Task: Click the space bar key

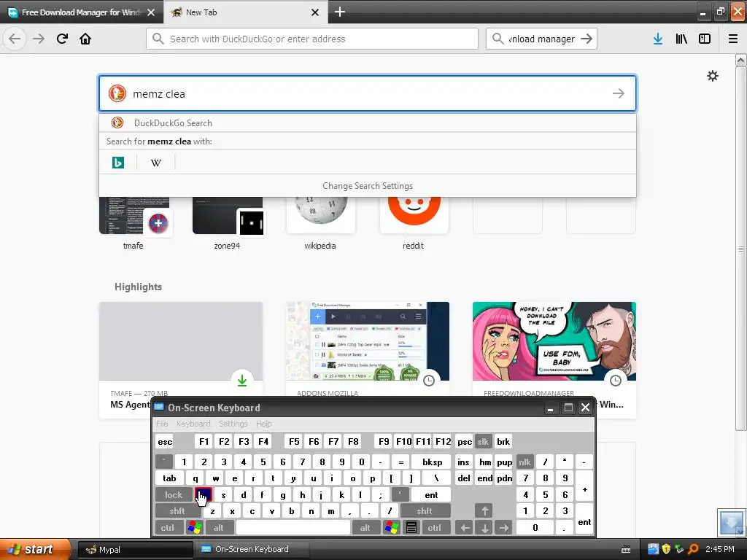Action: click(293, 528)
